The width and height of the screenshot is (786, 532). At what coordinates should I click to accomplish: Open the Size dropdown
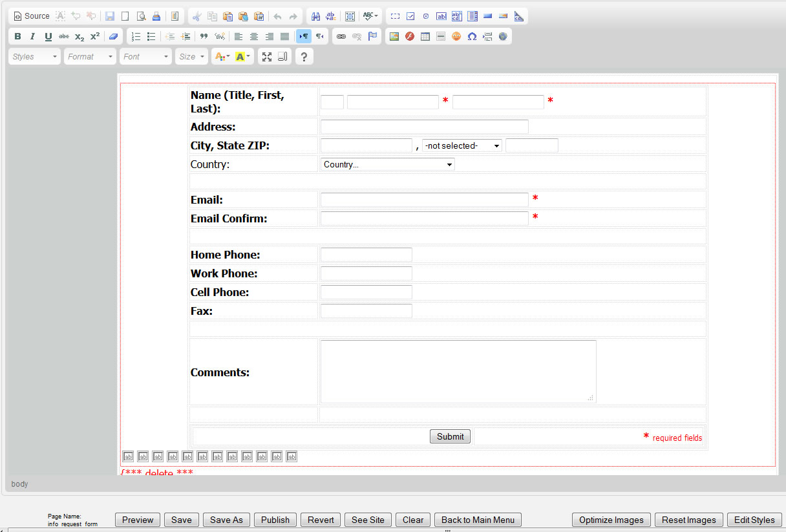[x=191, y=57]
